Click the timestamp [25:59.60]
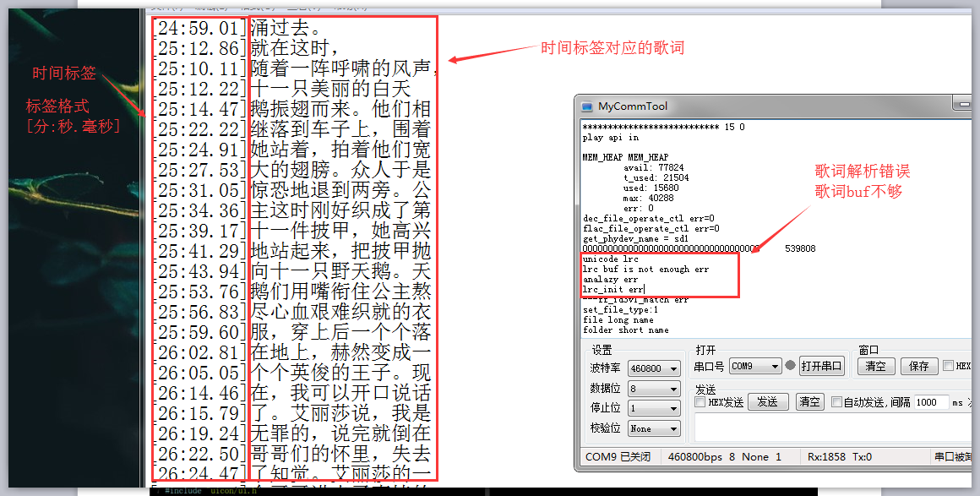Viewport: 980px width, 496px height. (x=200, y=332)
